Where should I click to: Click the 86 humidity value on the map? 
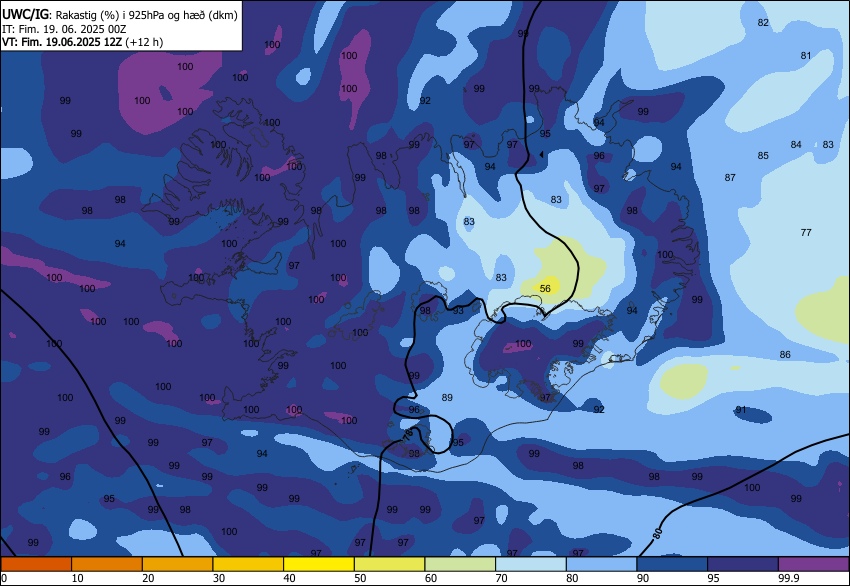[785, 355]
